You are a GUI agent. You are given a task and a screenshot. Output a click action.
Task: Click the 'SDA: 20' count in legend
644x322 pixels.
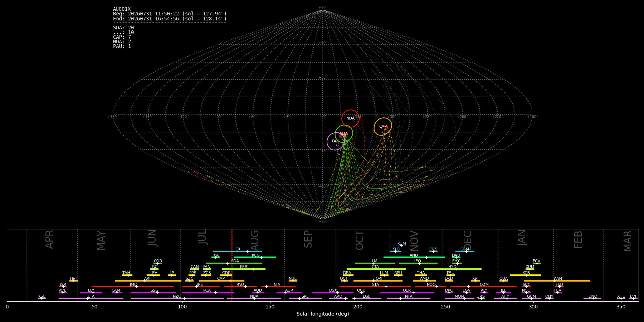pyautogui.click(x=123, y=28)
